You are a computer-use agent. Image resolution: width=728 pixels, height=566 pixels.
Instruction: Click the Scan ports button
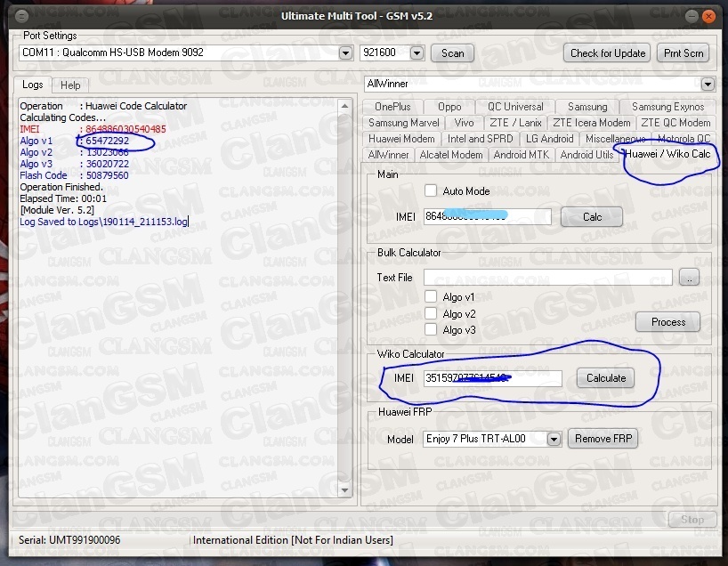coord(452,53)
